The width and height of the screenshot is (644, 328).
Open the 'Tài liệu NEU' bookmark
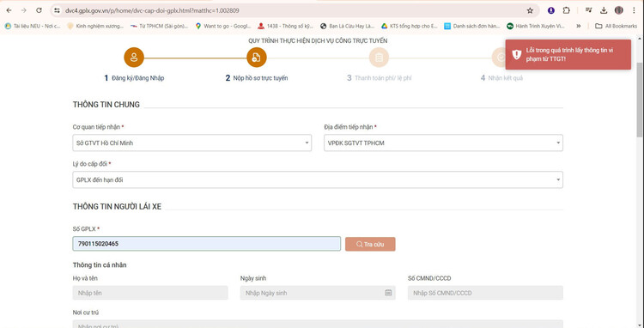(x=33, y=26)
